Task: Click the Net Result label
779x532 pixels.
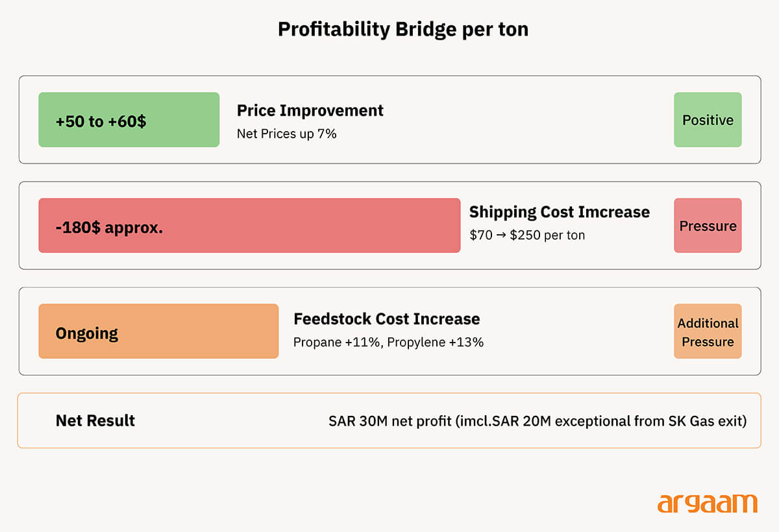Action: click(x=95, y=420)
